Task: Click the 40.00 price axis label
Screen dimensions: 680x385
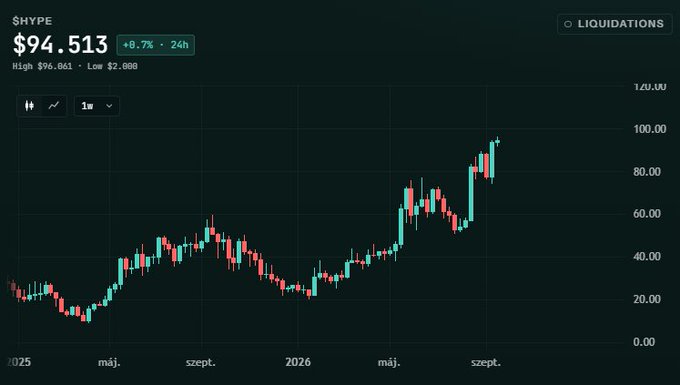Action: coord(647,257)
